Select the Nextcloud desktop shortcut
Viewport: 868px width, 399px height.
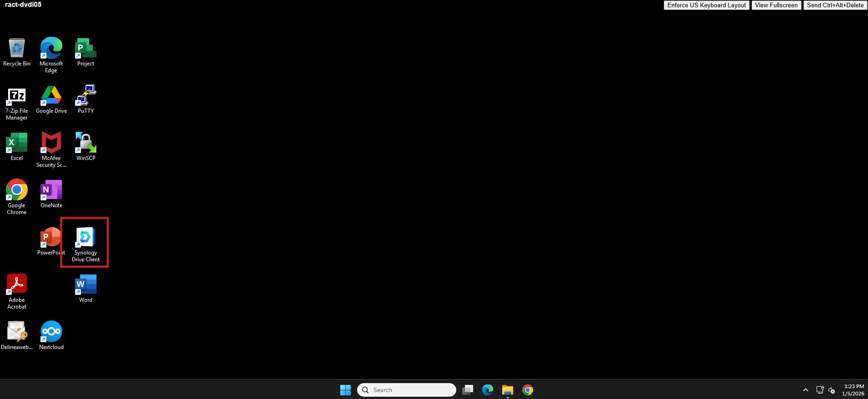point(51,336)
